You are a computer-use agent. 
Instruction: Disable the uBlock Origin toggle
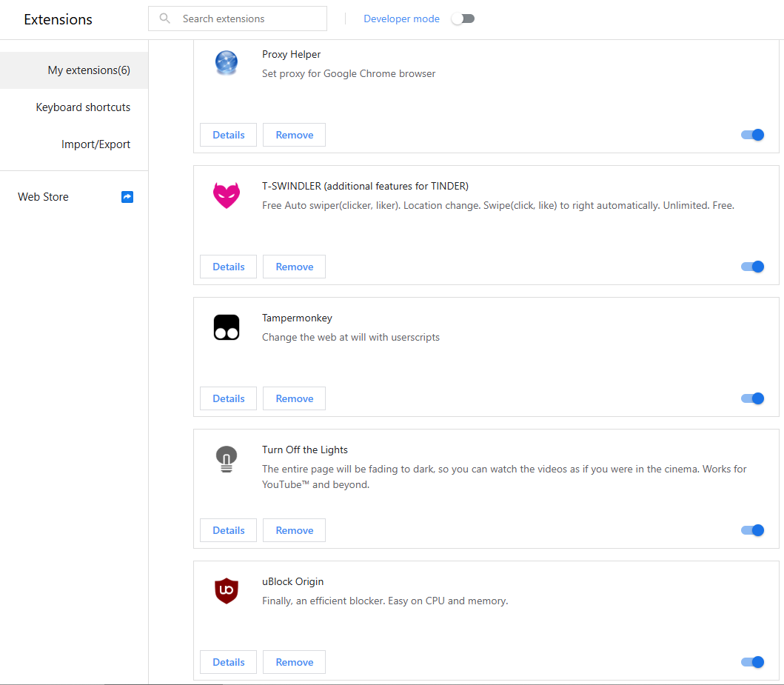[752, 662]
